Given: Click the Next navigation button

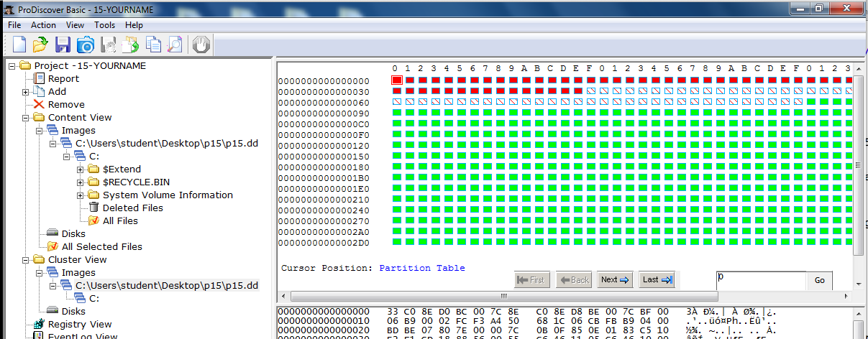Looking at the screenshot, I should 615,280.
